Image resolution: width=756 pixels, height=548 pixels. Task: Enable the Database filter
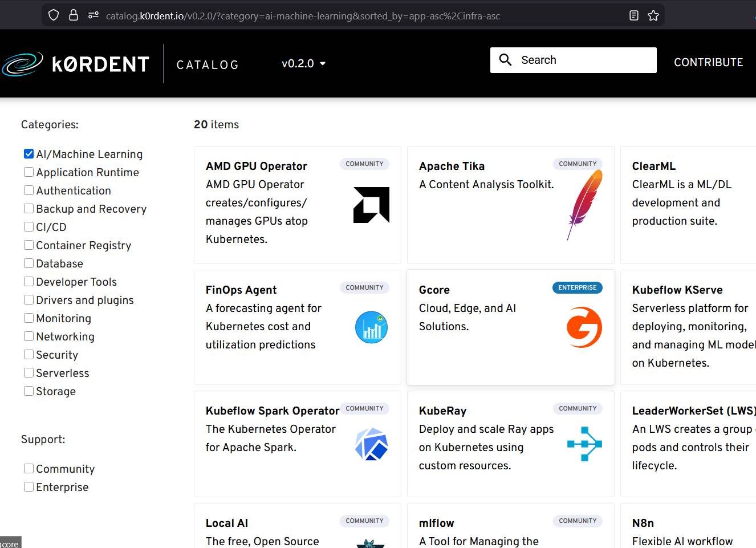29,263
